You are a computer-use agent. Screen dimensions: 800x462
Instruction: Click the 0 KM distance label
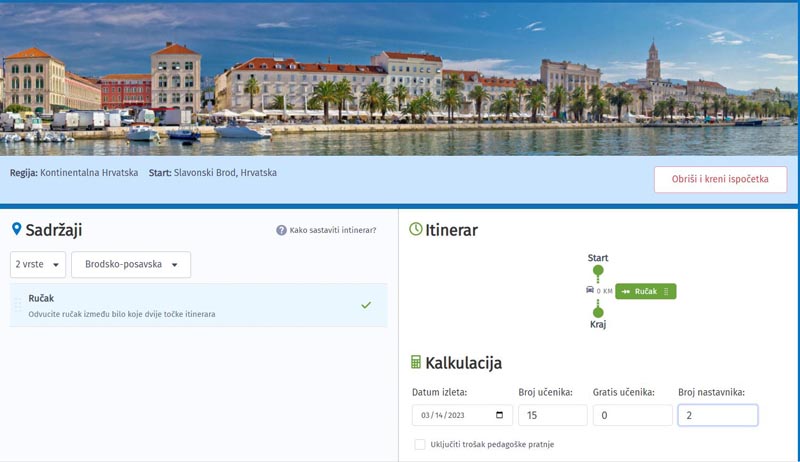(605, 291)
